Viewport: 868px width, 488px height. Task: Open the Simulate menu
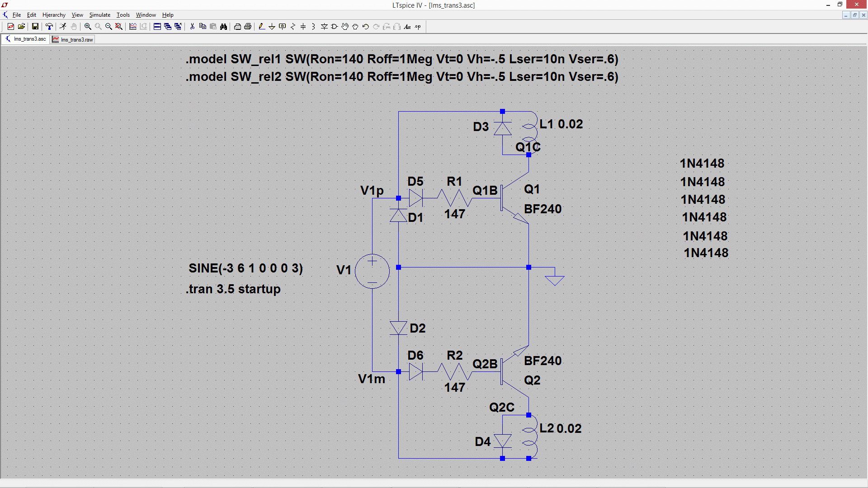click(x=99, y=15)
